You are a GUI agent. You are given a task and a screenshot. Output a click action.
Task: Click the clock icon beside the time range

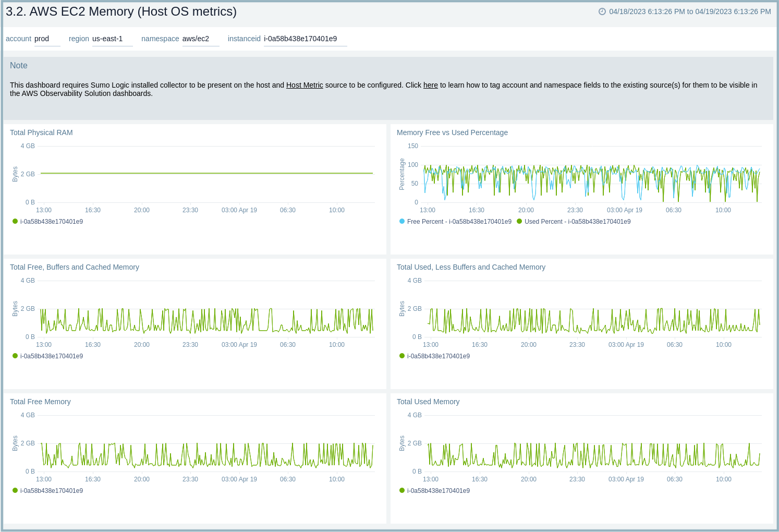[x=602, y=11]
